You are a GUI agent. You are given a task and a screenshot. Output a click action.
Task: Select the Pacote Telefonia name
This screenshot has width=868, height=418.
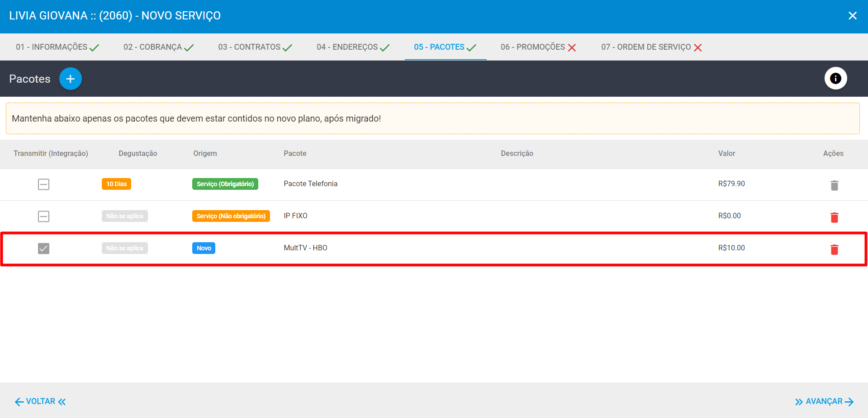(x=311, y=183)
